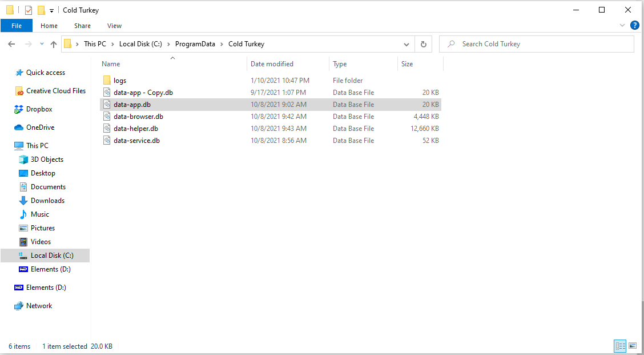Switch to the Large icons view layout
Image resolution: width=644 pixels, height=355 pixels.
633,346
